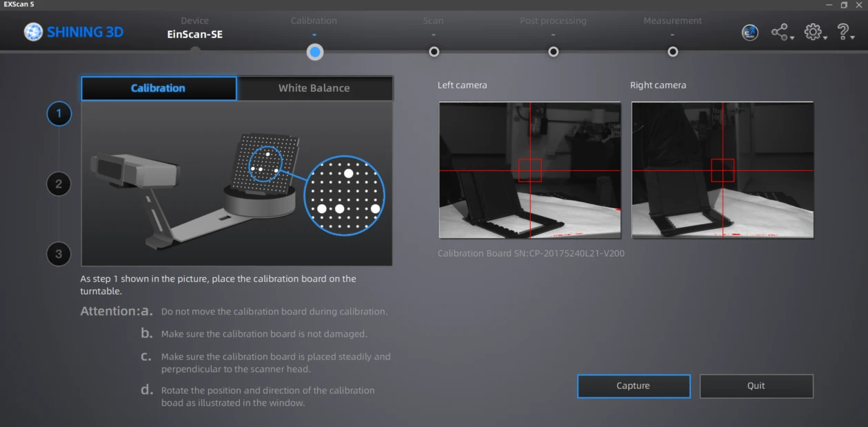This screenshot has height=427, width=868.
Task: Select the Scan workflow step circle
Action: pyautogui.click(x=434, y=52)
